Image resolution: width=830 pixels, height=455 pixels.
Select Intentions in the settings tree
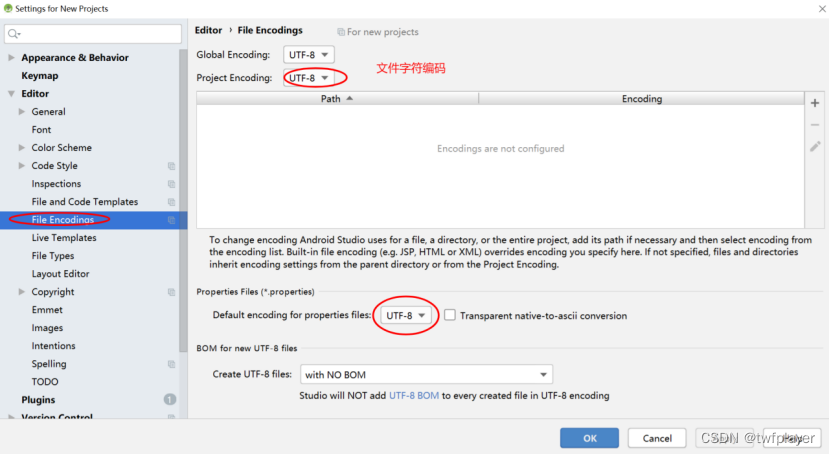coord(53,345)
